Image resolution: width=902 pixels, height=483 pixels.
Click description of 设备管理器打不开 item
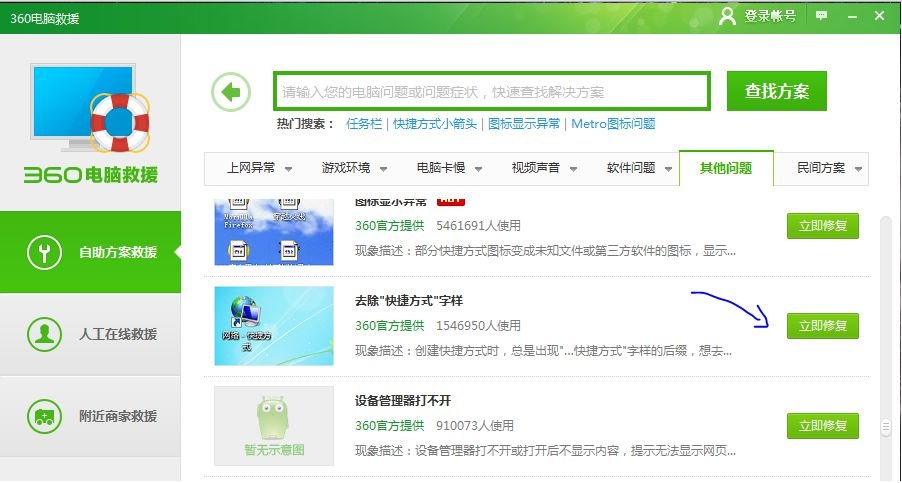point(545,451)
